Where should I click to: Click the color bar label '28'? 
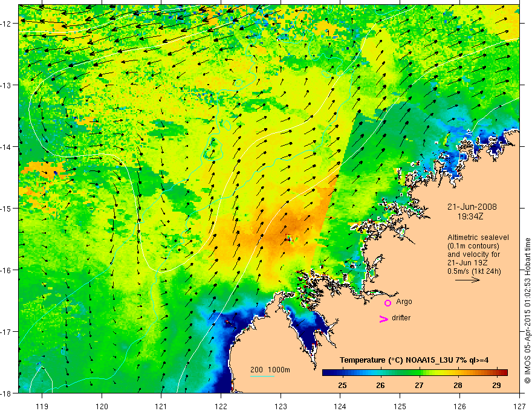tap(458, 385)
